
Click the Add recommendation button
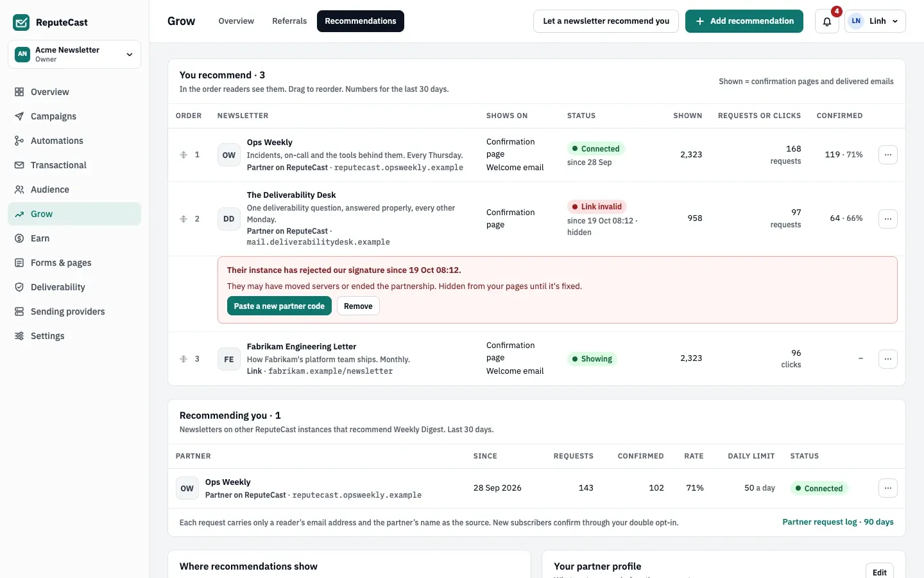[x=744, y=21]
